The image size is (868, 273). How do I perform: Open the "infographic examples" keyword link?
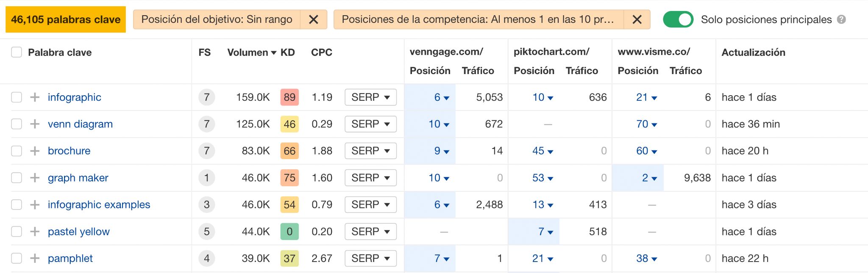[98, 204]
